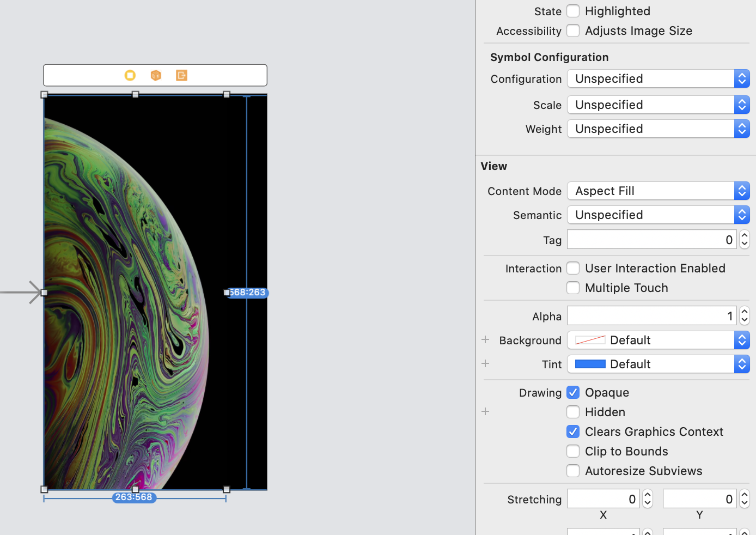This screenshot has width=756, height=535.
Task: Turn on Multiple Touch
Action: 573,288
